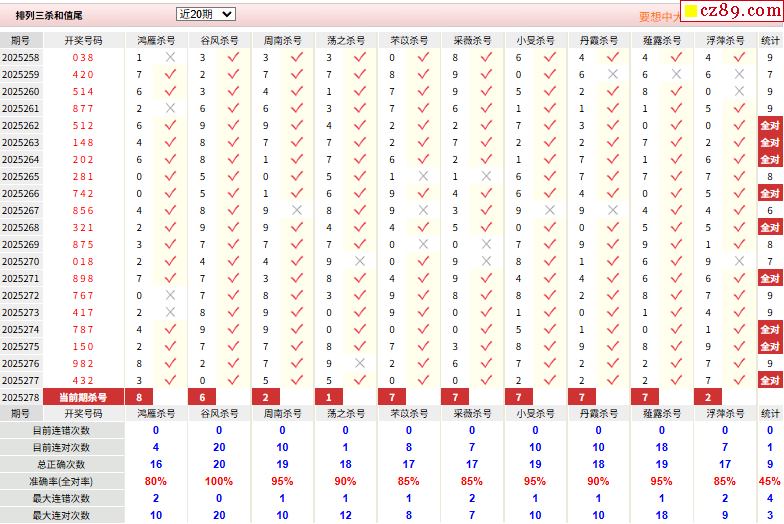Click the winning number 982

(83, 364)
